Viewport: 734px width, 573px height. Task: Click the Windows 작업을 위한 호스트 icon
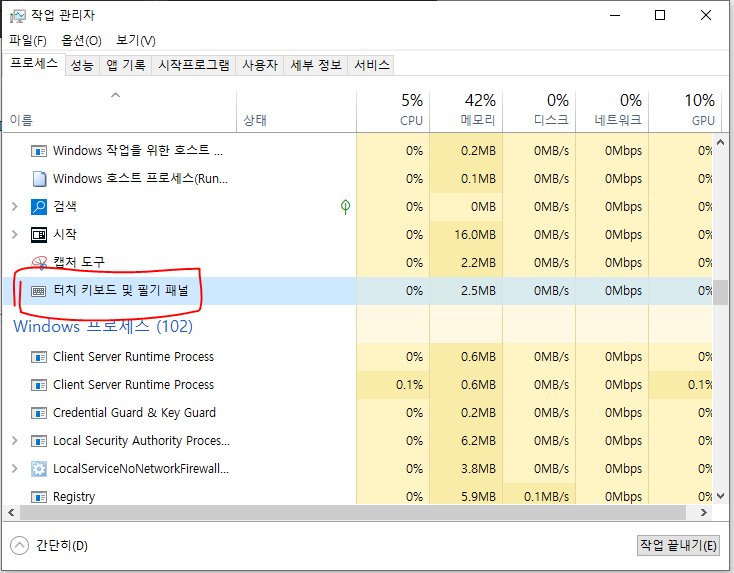(39, 151)
